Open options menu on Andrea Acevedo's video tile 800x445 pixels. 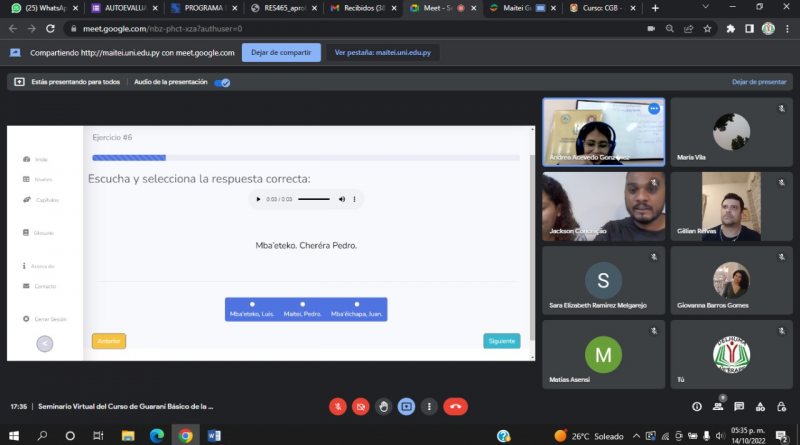(x=653, y=109)
